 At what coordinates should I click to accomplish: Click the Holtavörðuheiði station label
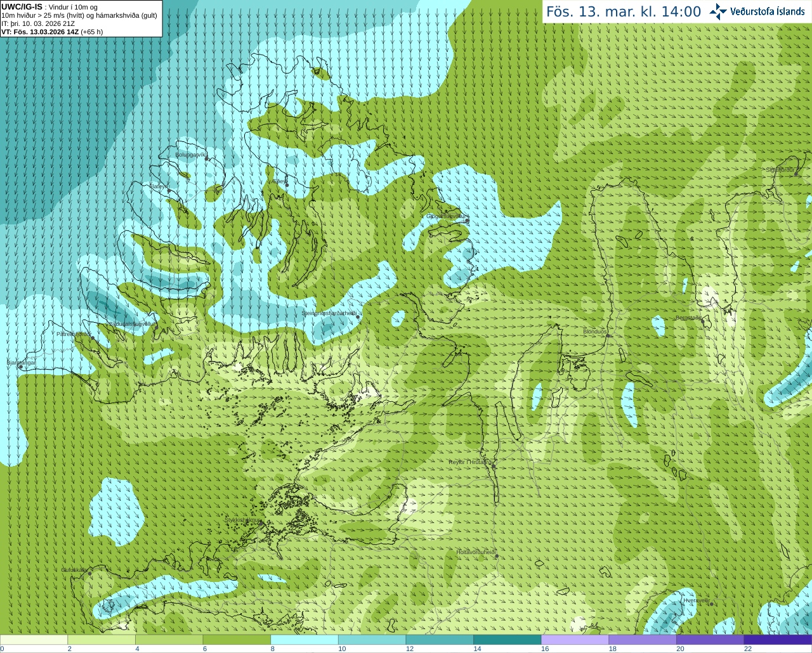476,552
